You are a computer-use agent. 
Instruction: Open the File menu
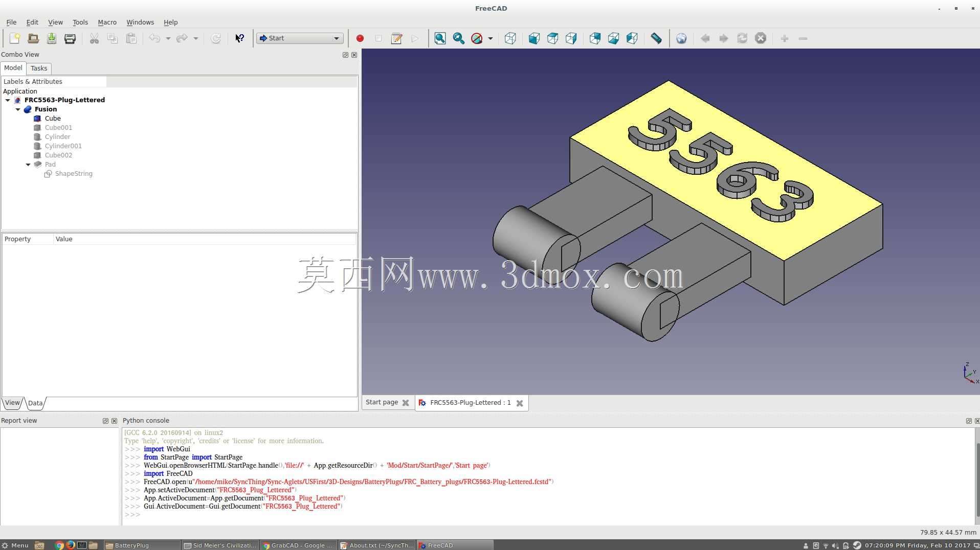[11, 22]
